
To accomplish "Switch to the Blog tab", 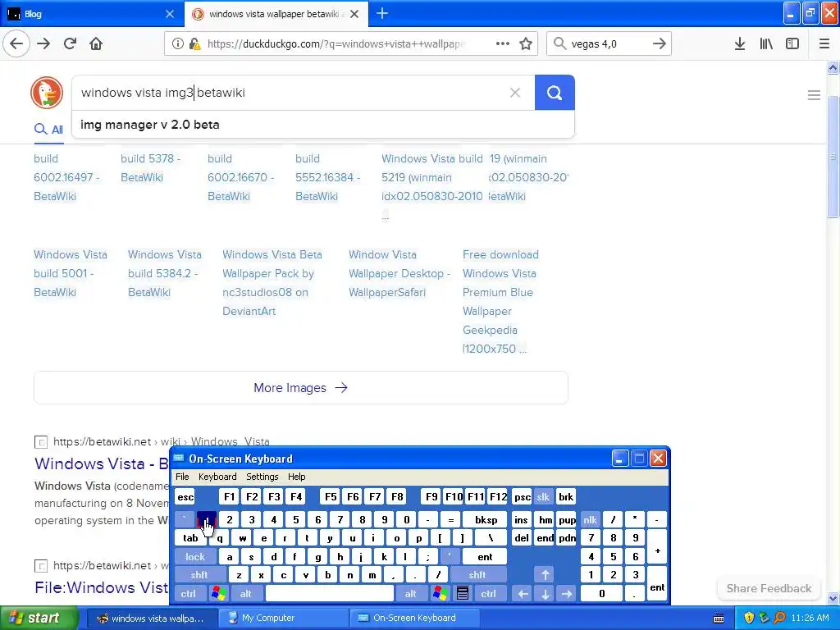I will pyautogui.click(x=91, y=14).
